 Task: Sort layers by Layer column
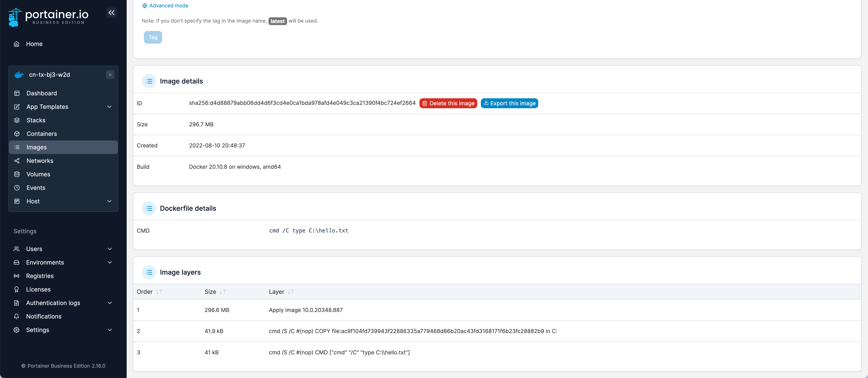click(x=281, y=292)
